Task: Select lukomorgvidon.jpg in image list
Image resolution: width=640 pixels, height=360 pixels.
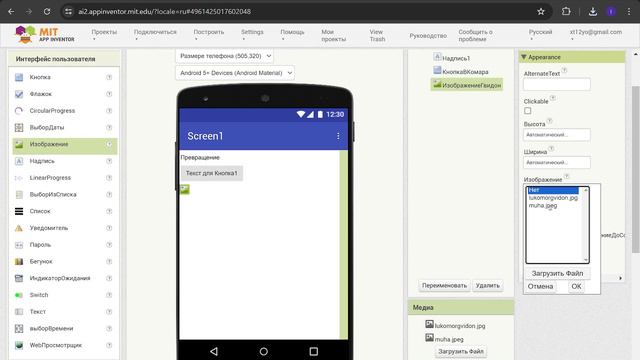Action: pyautogui.click(x=553, y=198)
